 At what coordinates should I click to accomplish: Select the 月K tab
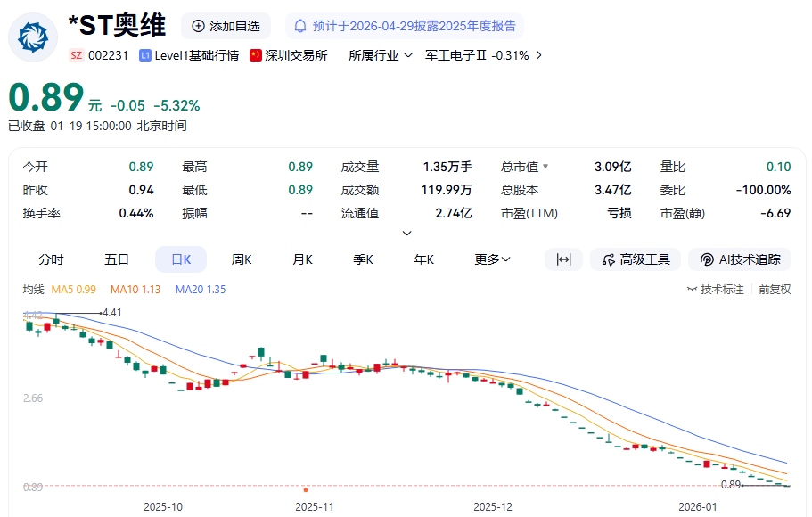click(302, 259)
